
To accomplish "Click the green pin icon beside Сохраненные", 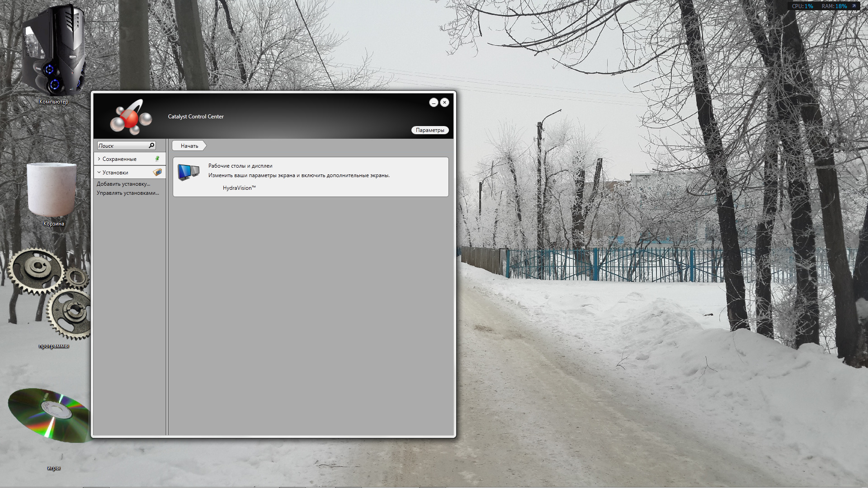I will point(157,159).
